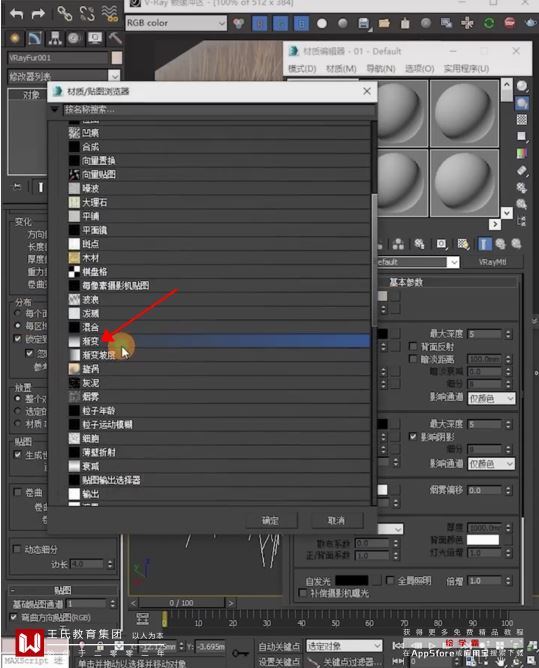Select the 细胞 cellular map entry
539x668 pixels.
(x=219, y=438)
